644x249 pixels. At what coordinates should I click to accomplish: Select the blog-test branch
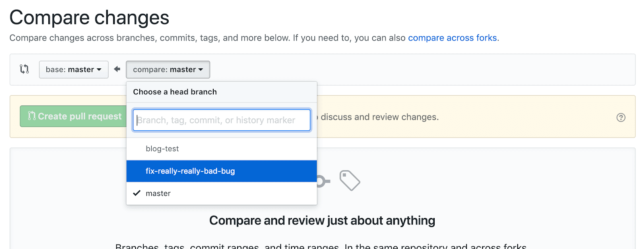tap(162, 149)
